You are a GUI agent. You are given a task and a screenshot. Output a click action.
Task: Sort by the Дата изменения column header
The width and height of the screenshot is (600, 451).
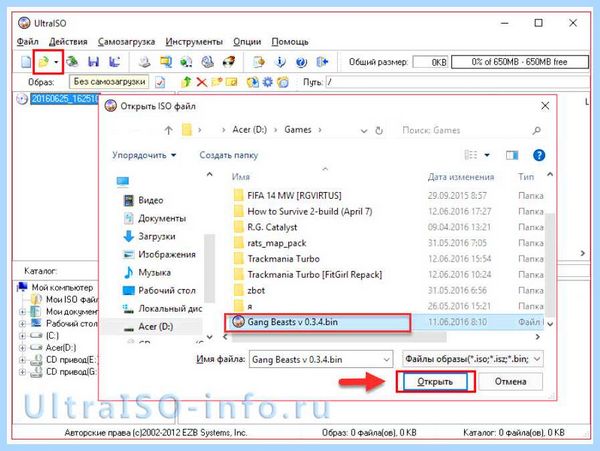(x=461, y=177)
